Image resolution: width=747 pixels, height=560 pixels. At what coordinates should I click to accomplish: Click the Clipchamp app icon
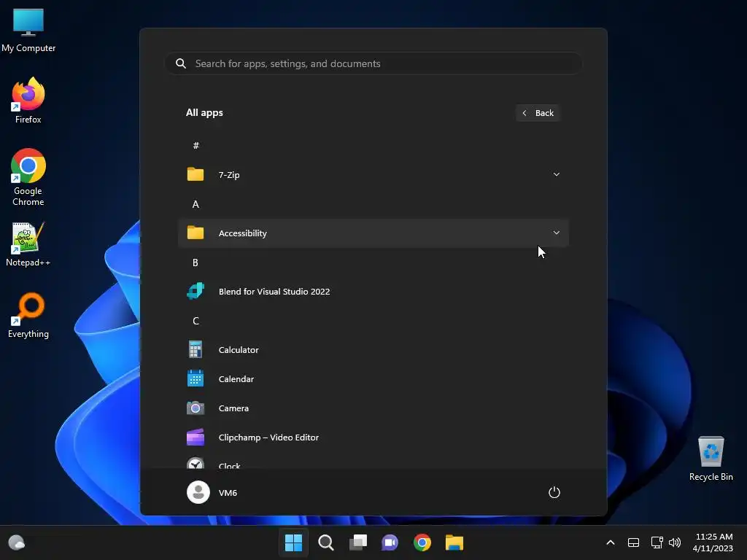point(196,437)
